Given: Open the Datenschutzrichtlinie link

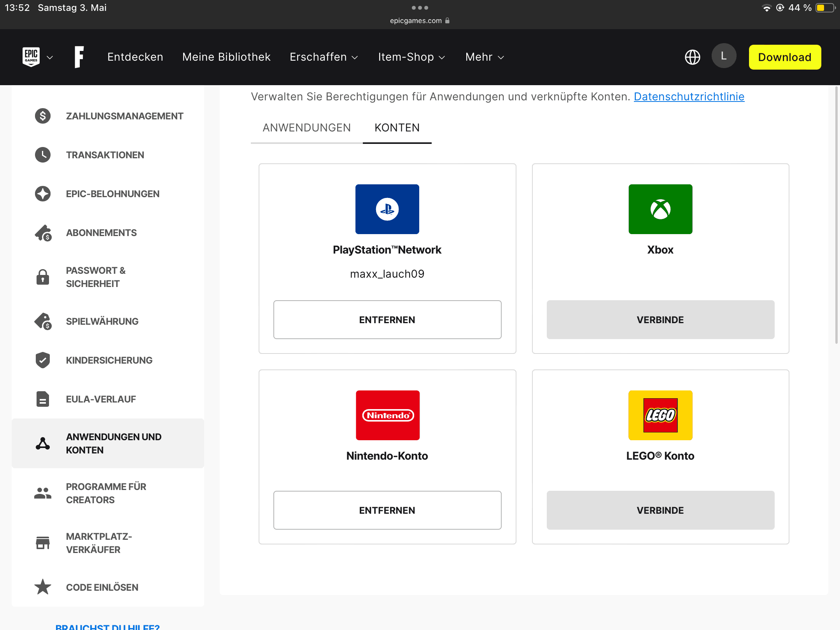Looking at the screenshot, I should point(689,96).
